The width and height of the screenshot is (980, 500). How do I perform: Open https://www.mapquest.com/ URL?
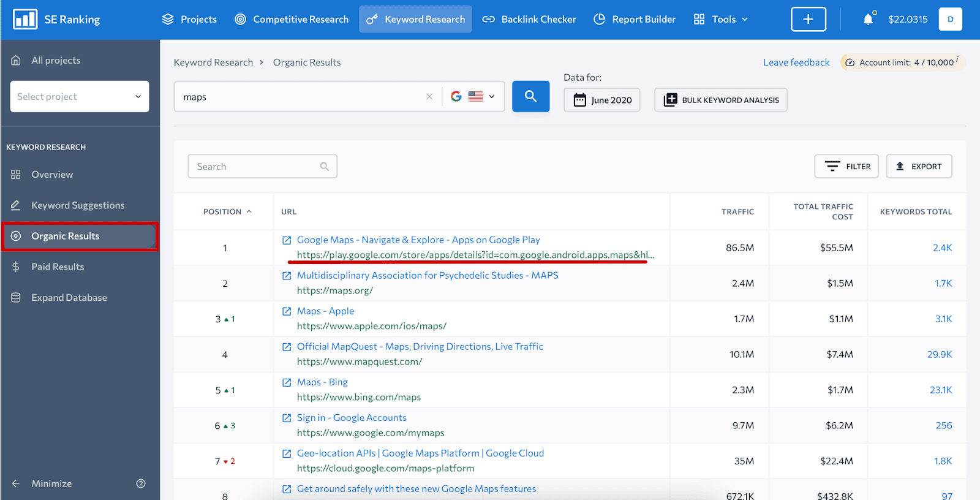tap(360, 362)
